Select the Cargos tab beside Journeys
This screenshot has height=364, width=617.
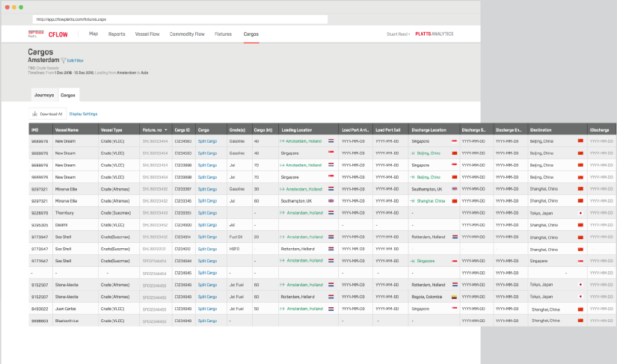coord(67,95)
